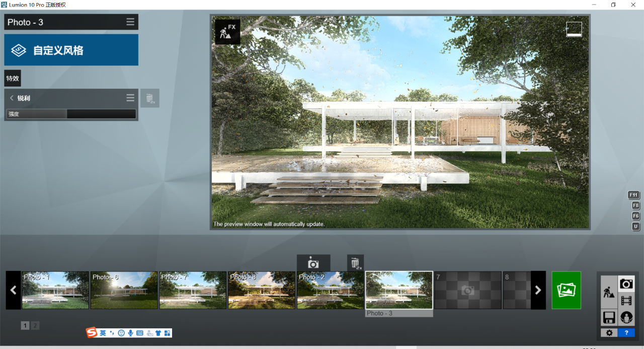Open emoji smiley in IME bar
The height and width of the screenshot is (349, 644).
(121, 333)
